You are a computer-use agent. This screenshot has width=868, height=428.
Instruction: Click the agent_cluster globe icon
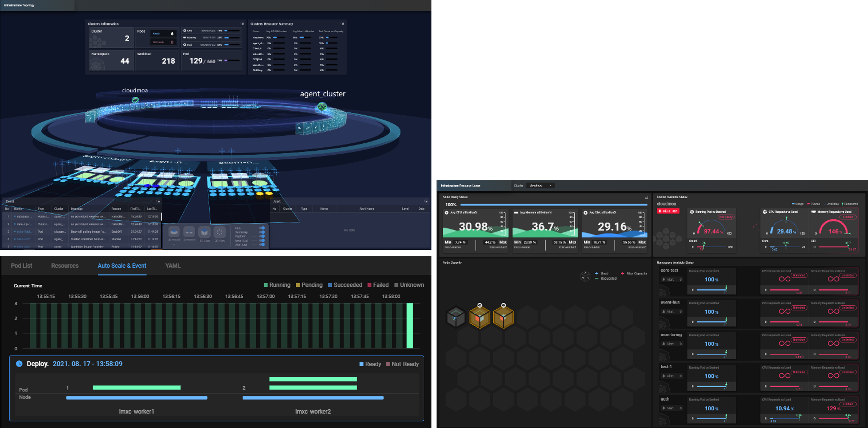322,107
